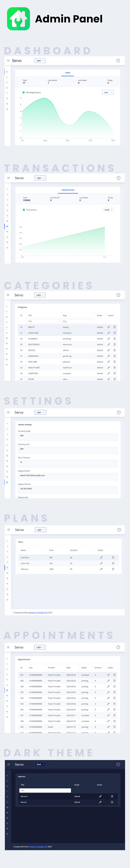This screenshot has height=868, width=130.
Task: Click the Slug filter field in Categories
Action: tap(78, 321)
